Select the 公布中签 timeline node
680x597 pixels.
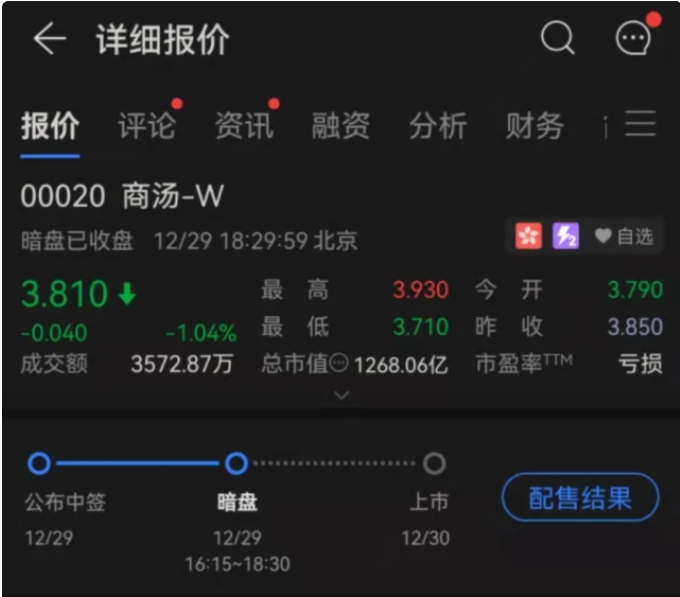39,463
